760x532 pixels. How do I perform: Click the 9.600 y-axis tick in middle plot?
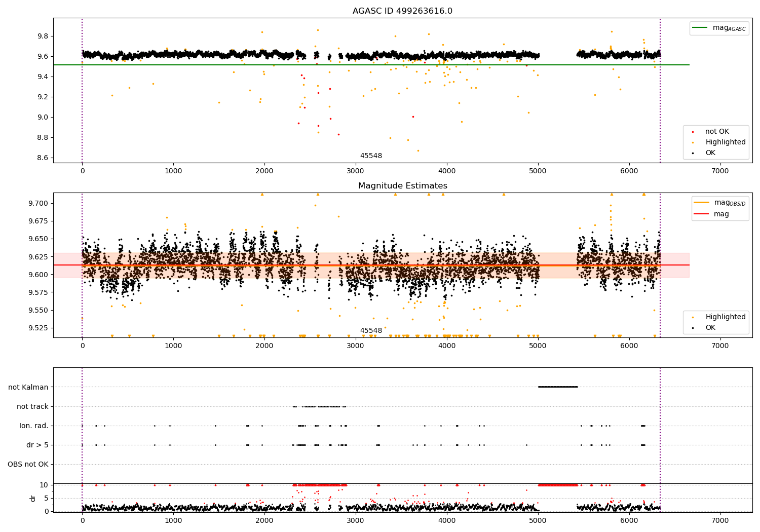pos(39,275)
